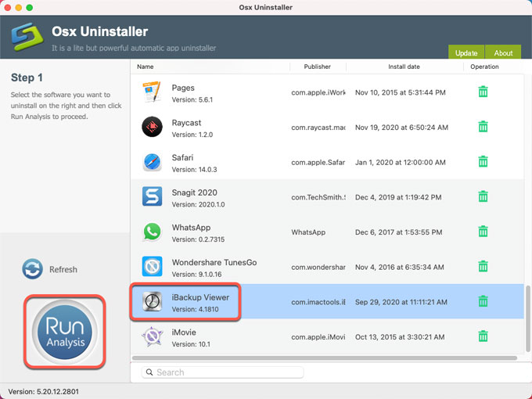The width and height of the screenshot is (532, 399).
Task: Click status bar 'Version: 5.20.12.2801'
Action: [x=44, y=391]
